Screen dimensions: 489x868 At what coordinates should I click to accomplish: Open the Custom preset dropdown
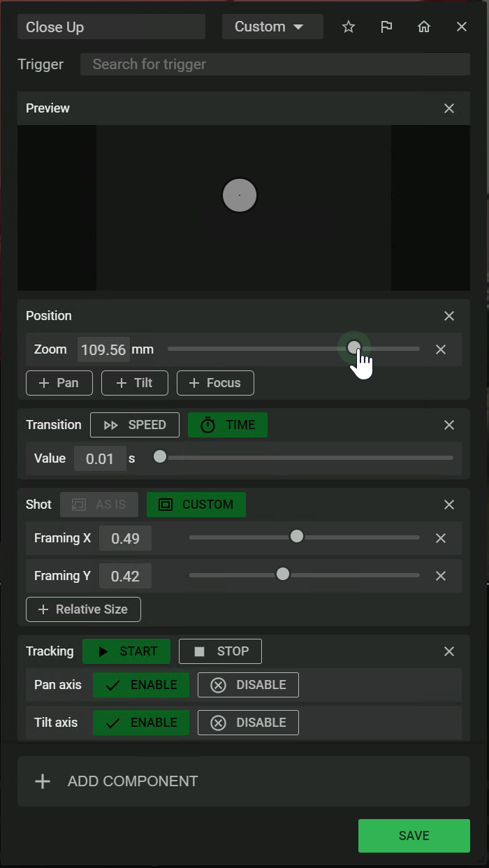[x=272, y=27]
